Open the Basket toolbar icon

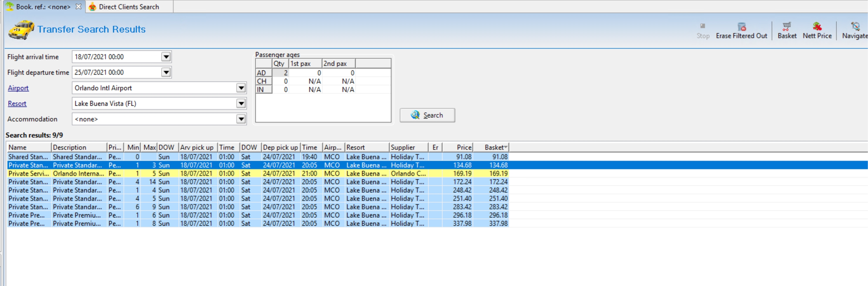click(787, 30)
